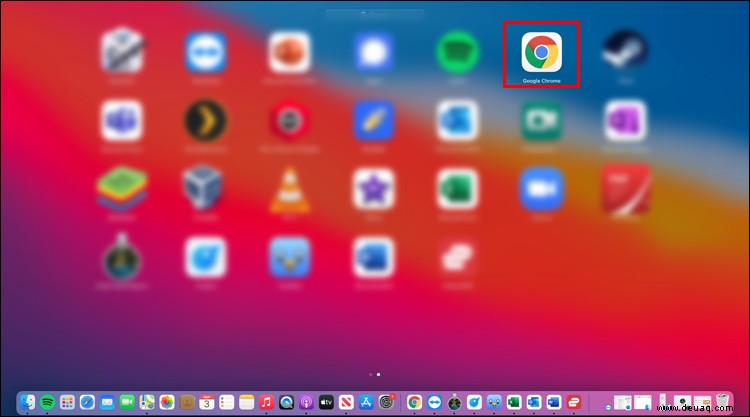Click the Outlook icon in the Dock

[x=534, y=402]
